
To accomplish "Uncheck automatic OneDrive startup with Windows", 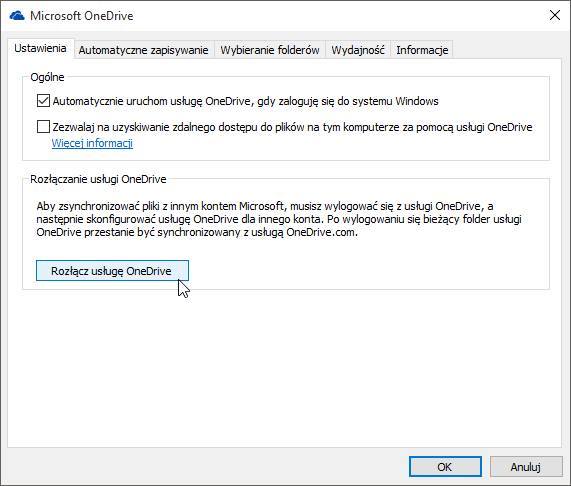I will click(x=43, y=101).
